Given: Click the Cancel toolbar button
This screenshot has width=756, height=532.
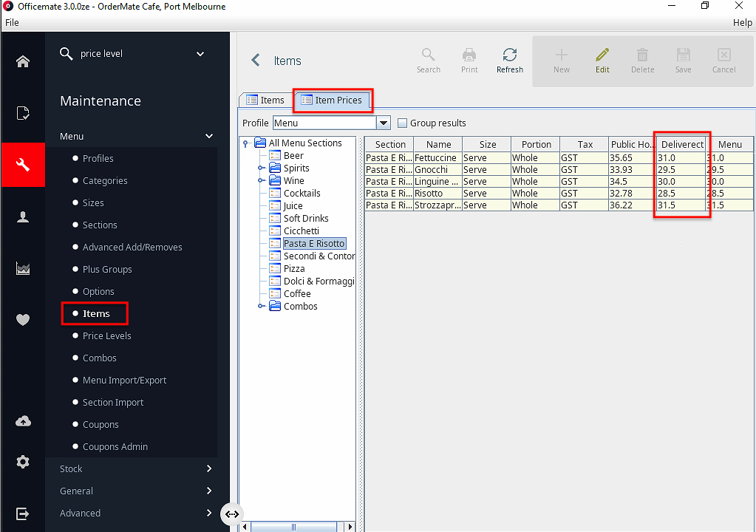Looking at the screenshot, I should [x=723, y=61].
